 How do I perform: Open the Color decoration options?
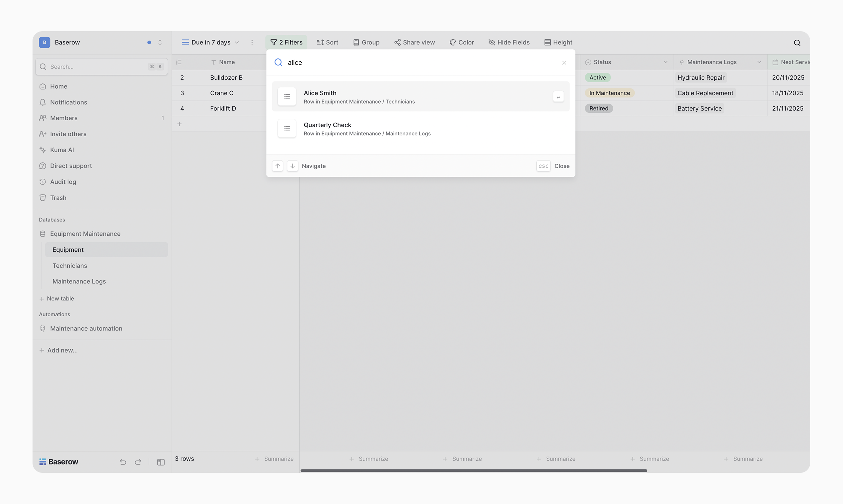462,42
